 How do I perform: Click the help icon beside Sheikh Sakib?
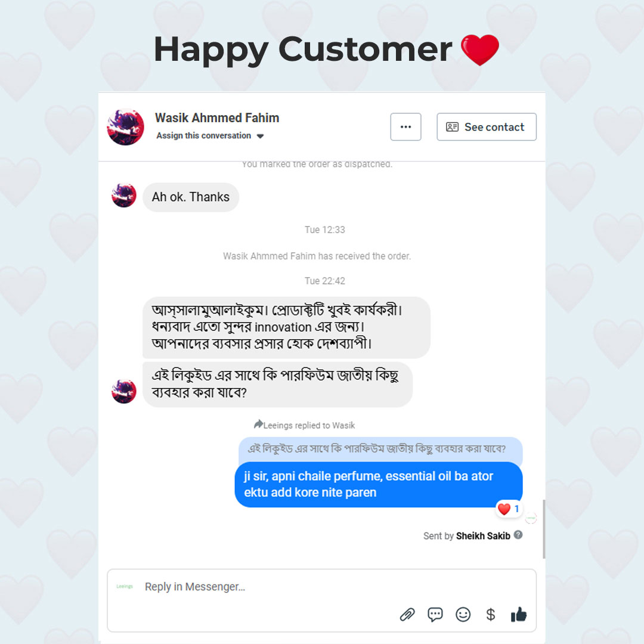coord(518,535)
